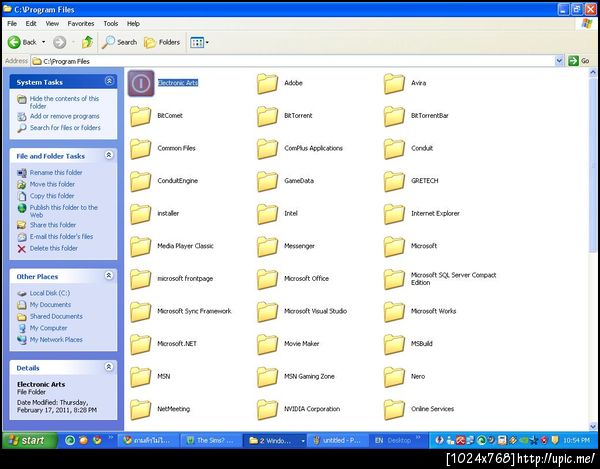This screenshot has height=469, width=600.
Task: Select the Adobe folder icon
Action: pyautogui.click(x=267, y=83)
